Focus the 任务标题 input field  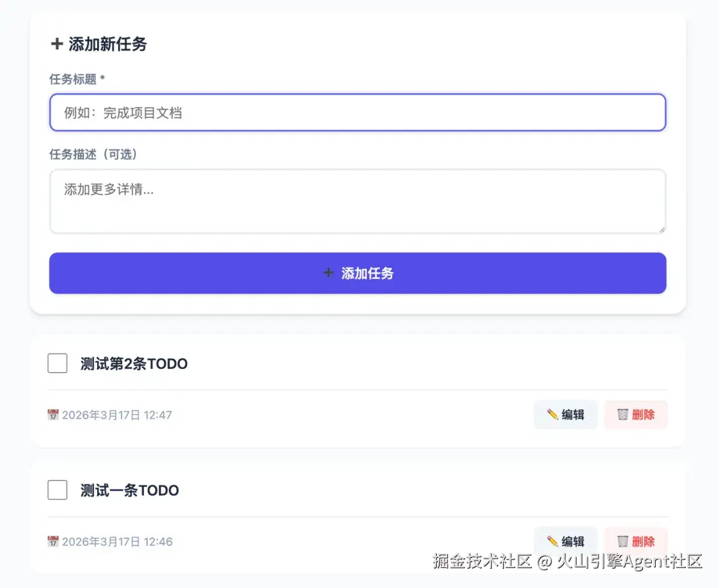point(358,113)
